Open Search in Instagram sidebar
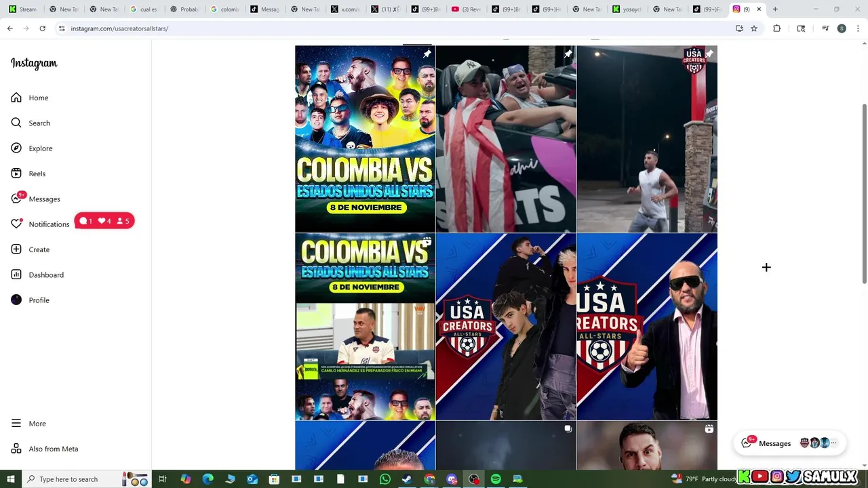Screen dimensions: 868x488 click(x=31, y=123)
